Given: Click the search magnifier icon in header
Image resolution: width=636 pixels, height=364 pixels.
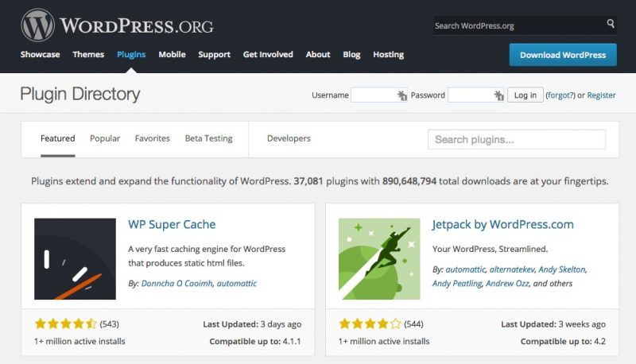Looking at the screenshot, I should pos(611,24).
